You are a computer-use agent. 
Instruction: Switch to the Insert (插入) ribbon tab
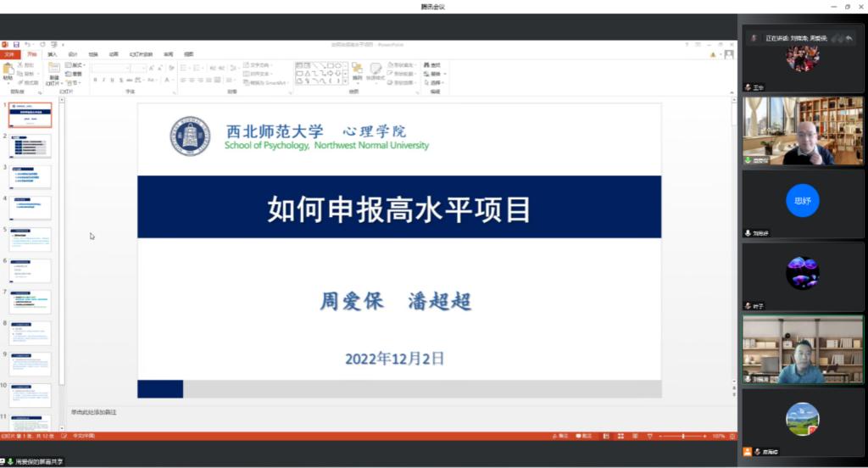coord(53,53)
